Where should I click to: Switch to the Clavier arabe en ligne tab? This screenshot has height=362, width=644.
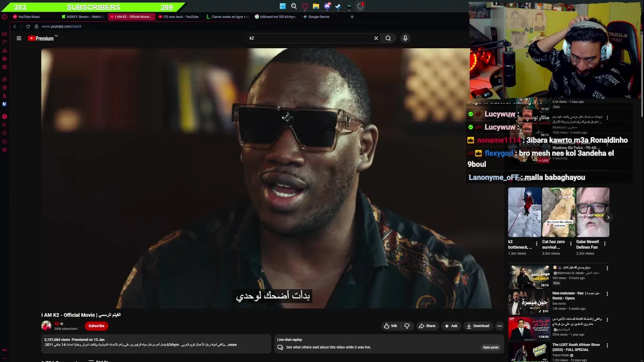[228, 17]
